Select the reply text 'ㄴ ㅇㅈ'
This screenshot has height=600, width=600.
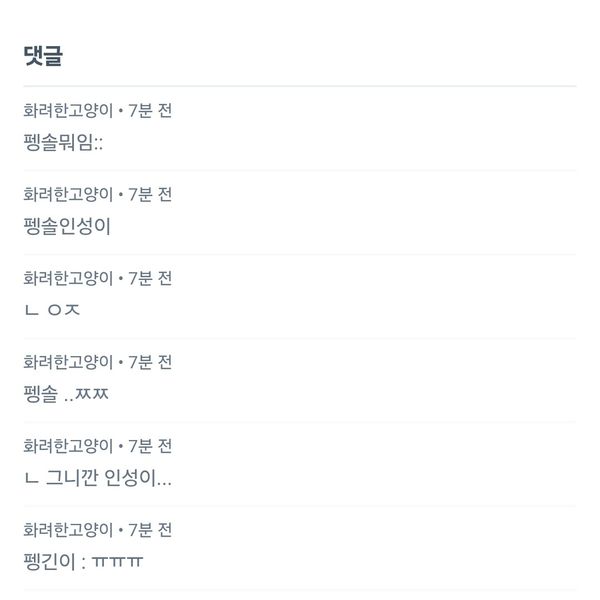click(51, 310)
